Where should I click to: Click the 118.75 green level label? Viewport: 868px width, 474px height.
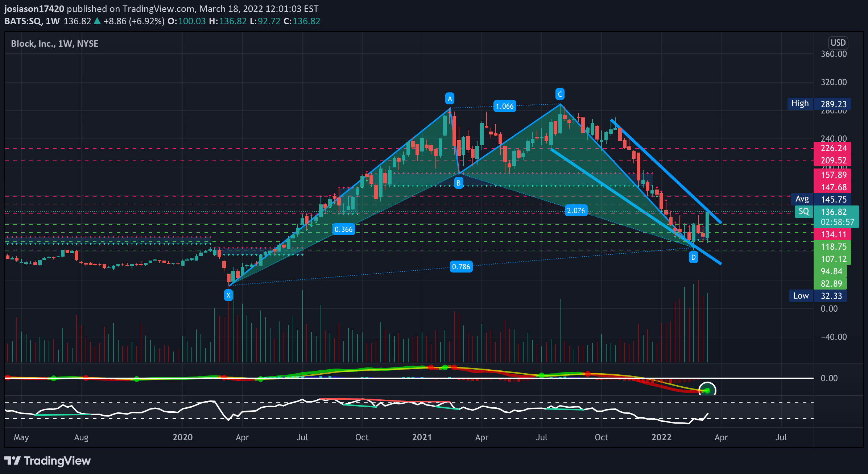tap(832, 247)
